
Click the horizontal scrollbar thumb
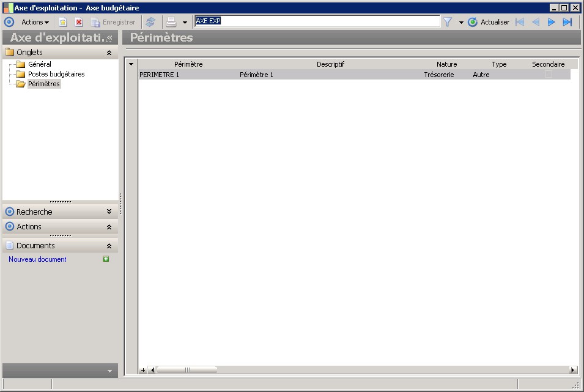(187, 370)
